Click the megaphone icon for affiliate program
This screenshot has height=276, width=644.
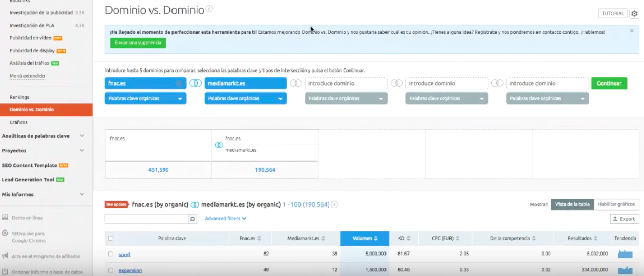pos(5,256)
